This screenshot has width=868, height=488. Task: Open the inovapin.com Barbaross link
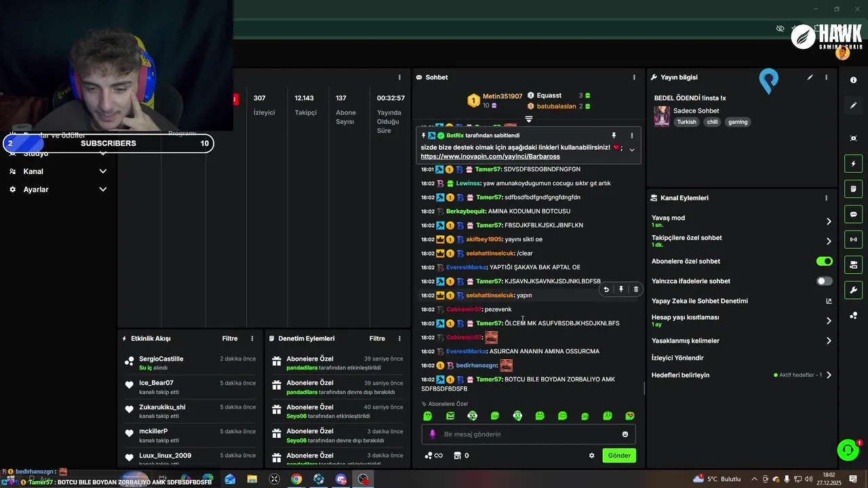tap(490, 157)
